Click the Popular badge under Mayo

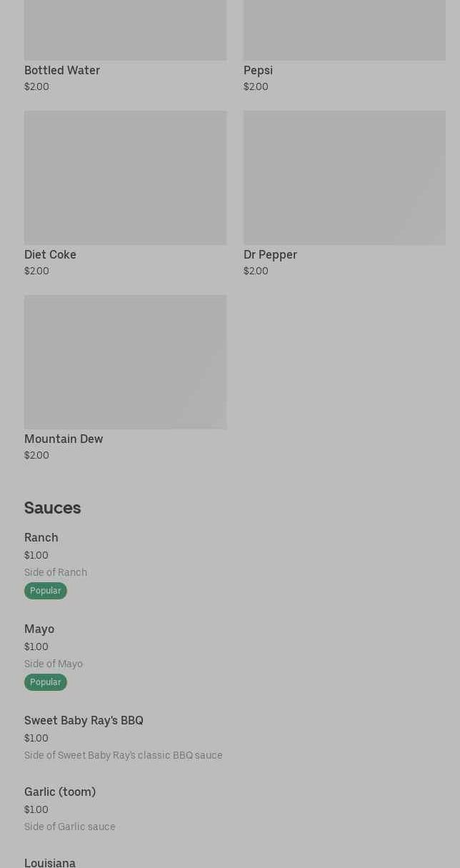tap(46, 682)
